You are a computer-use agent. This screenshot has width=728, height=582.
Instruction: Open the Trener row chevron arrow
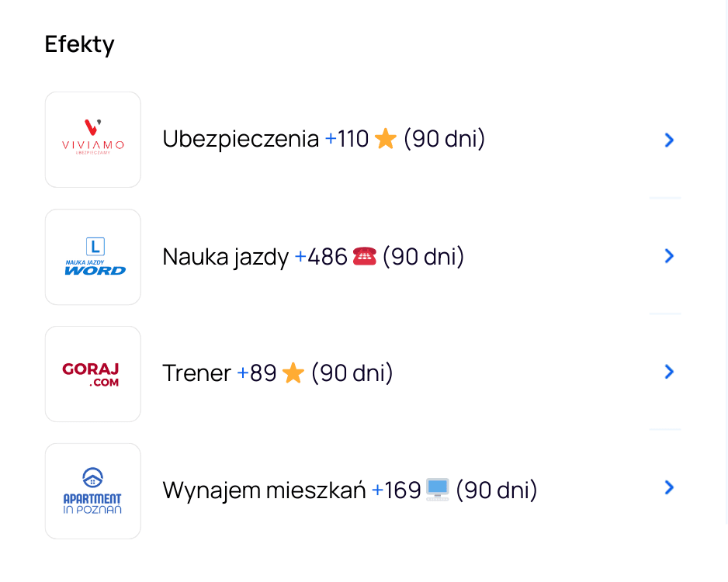click(669, 372)
